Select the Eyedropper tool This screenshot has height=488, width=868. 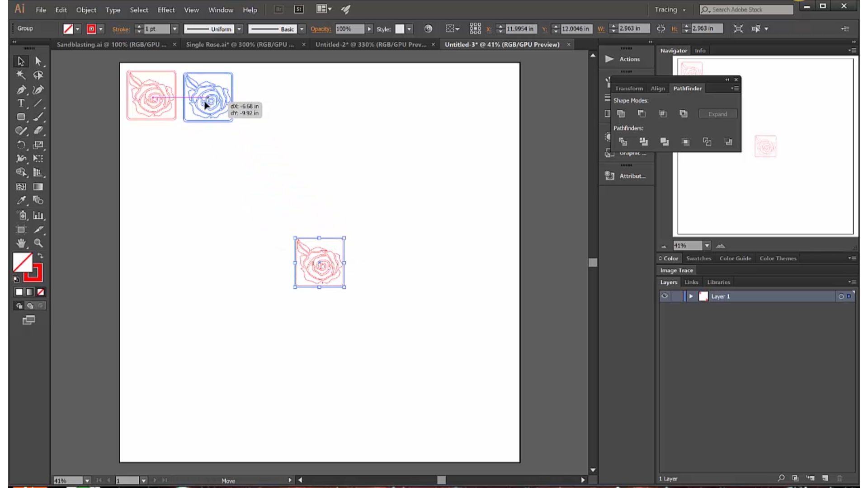21,200
